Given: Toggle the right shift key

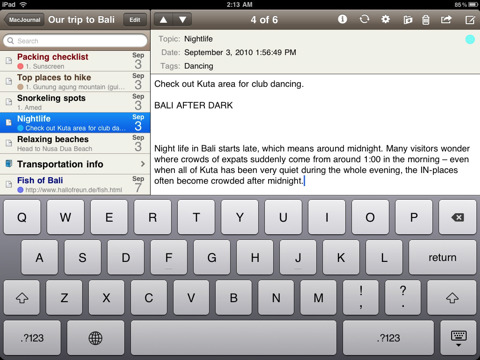Looking at the screenshot, I should click(452, 297).
